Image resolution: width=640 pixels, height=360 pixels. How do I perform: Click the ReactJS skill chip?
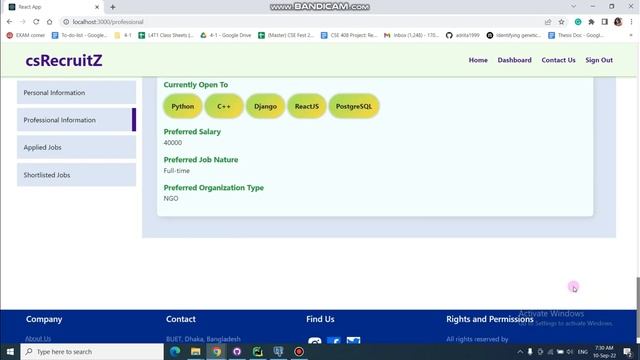pyautogui.click(x=307, y=106)
